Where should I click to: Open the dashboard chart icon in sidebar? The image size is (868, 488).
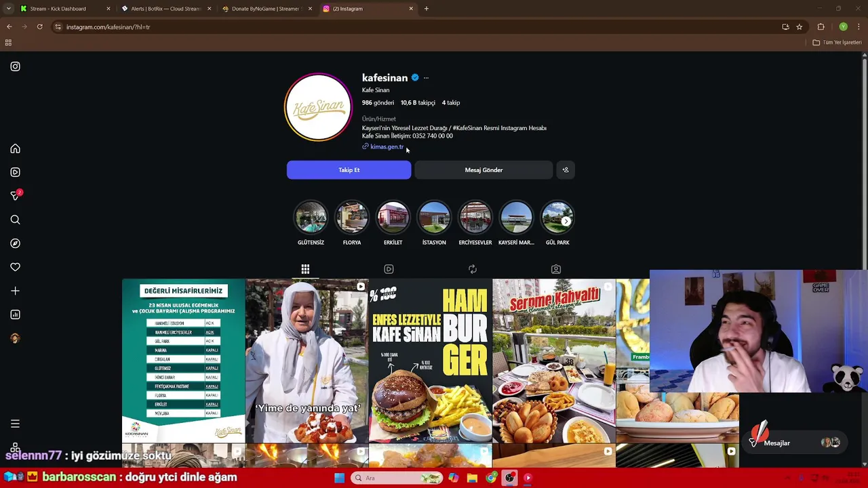click(15, 314)
